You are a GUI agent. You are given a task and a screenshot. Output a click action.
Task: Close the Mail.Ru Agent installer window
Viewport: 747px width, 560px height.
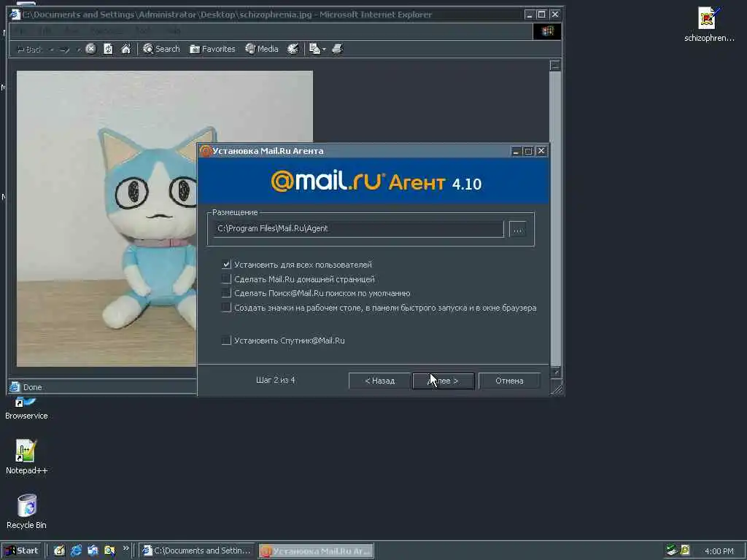541,151
